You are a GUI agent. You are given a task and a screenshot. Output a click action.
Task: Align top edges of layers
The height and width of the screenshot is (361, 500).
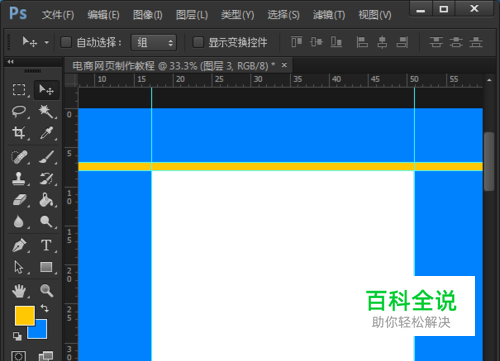point(296,42)
